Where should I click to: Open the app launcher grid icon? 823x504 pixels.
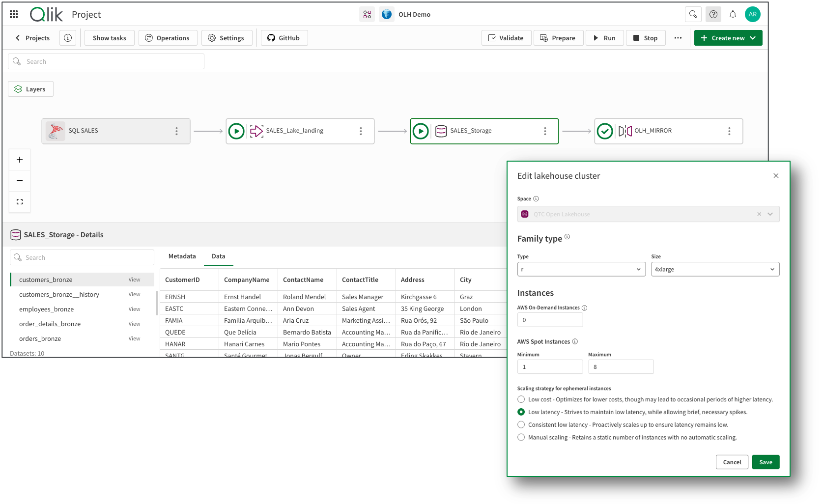pyautogui.click(x=14, y=14)
